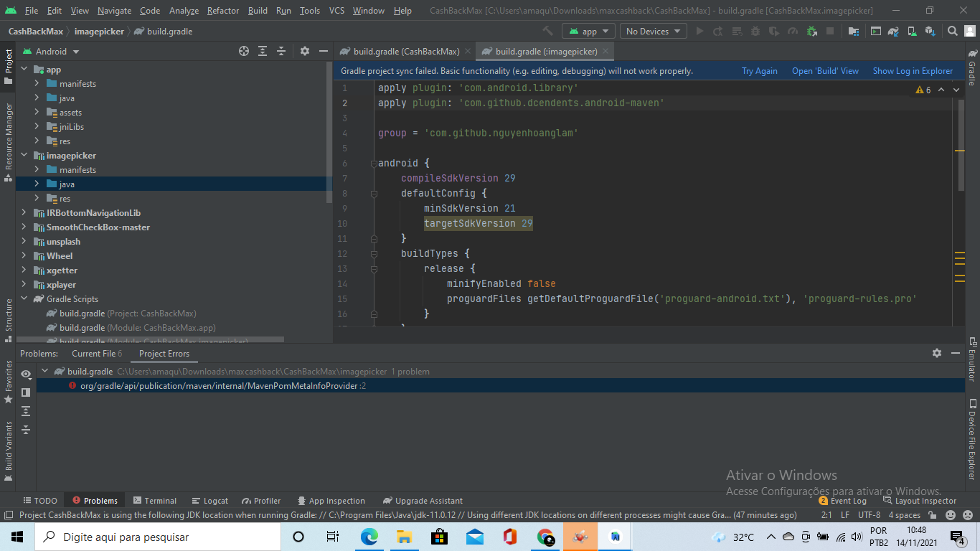Click the hammer Make Project icon
Viewport: 980px width, 551px height.
click(x=548, y=32)
